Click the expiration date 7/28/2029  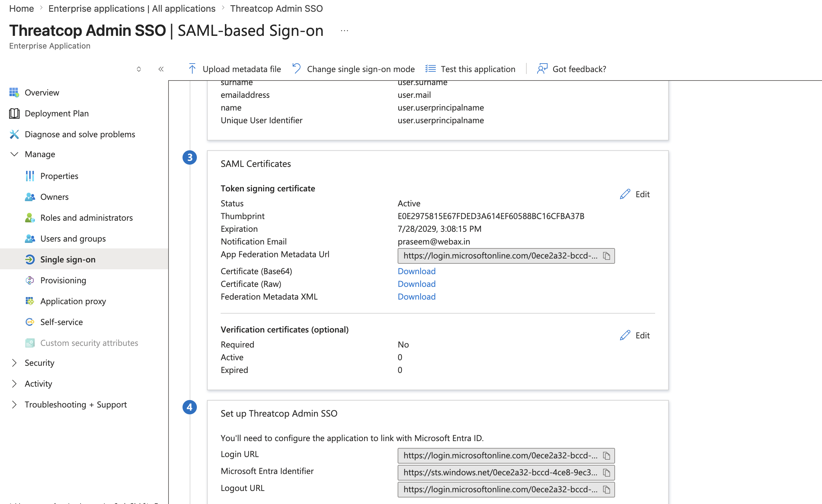coord(439,229)
